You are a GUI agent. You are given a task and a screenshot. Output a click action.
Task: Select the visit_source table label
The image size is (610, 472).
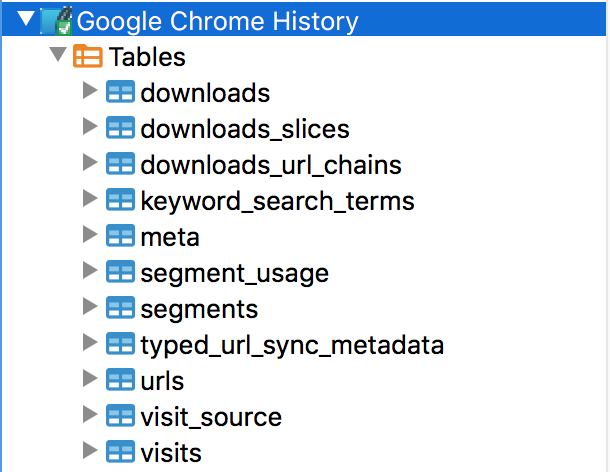(x=211, y=417)
